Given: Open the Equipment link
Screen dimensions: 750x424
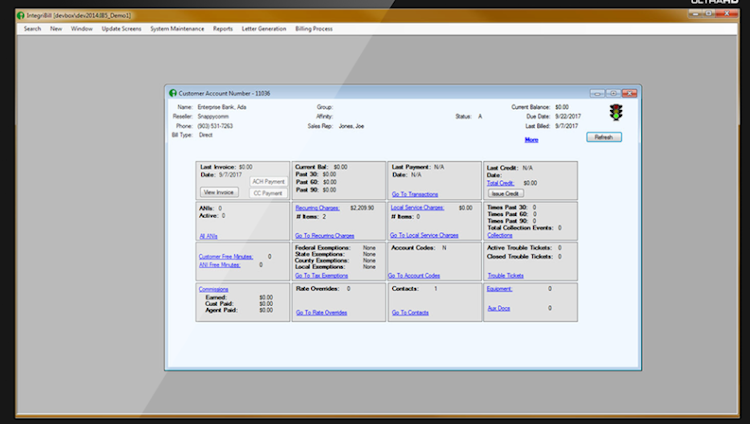Looking at the screenshot, I should [499, 289].
